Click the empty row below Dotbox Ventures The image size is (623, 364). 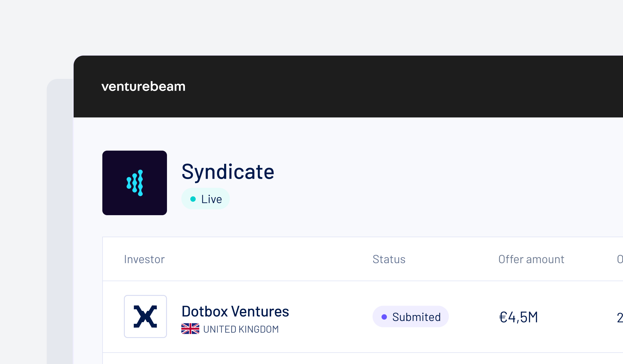[x=363, y=358]
